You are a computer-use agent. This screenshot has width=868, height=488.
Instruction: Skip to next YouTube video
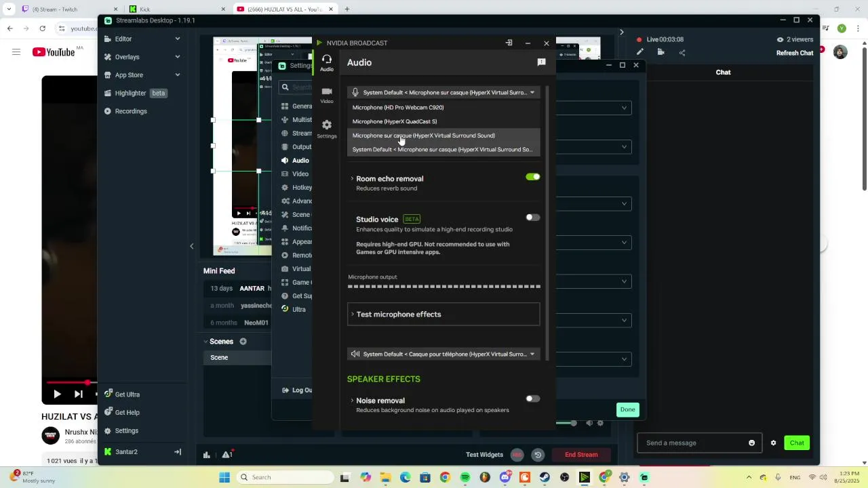pyautogui.click(x=79, y=394)
